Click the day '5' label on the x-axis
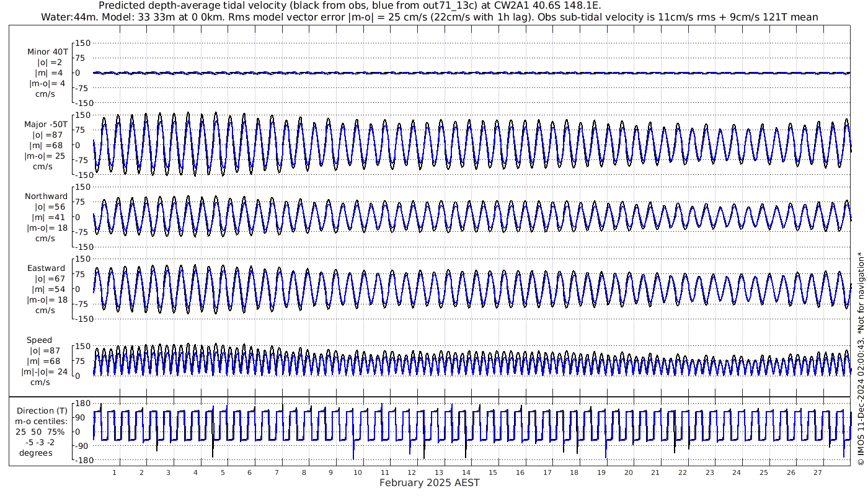Image resolution: width=868 pixels, height=496 pixels. tap(223, 472)
